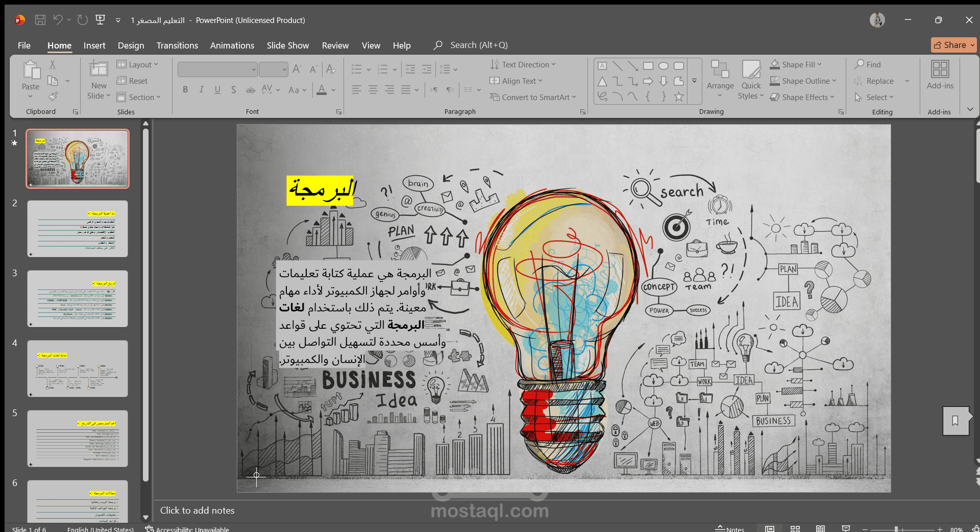
Task: Select the five-point Star shape
Action: tap(679, 96)
